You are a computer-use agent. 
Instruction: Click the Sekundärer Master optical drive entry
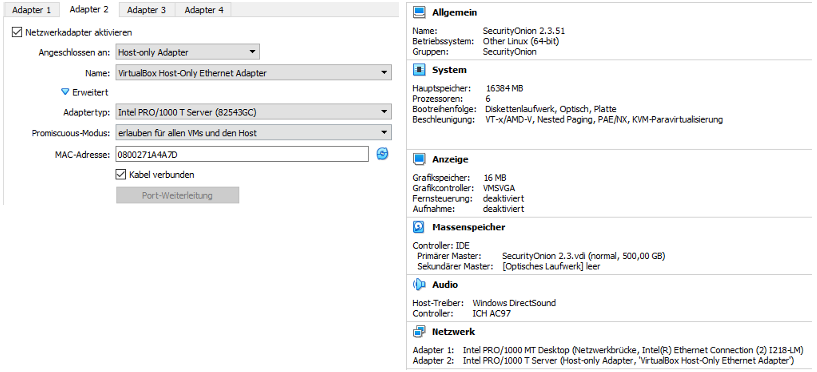pyautogui.click(x=551, y=266)
